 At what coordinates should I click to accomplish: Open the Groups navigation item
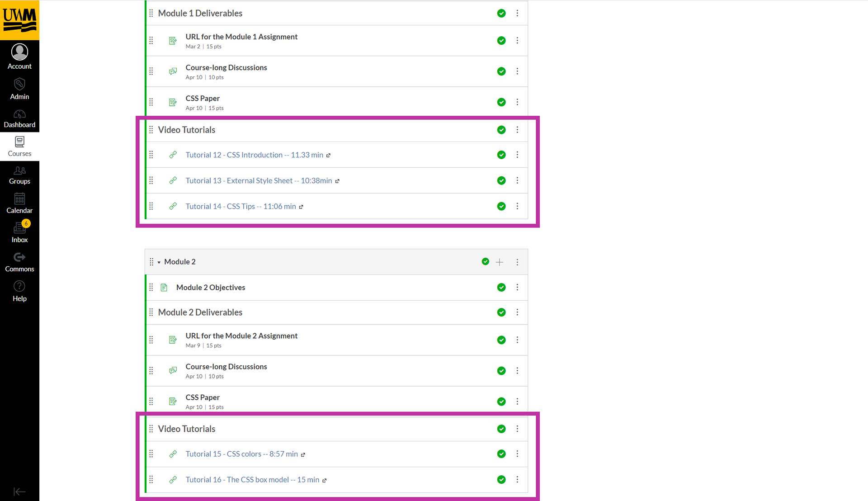pos(19,175)
